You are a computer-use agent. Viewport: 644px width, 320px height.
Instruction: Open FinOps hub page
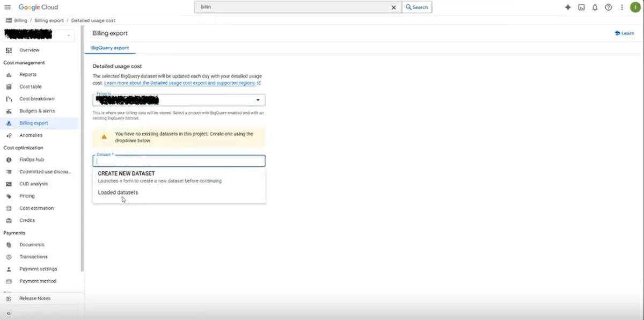(x=32, y=159)
